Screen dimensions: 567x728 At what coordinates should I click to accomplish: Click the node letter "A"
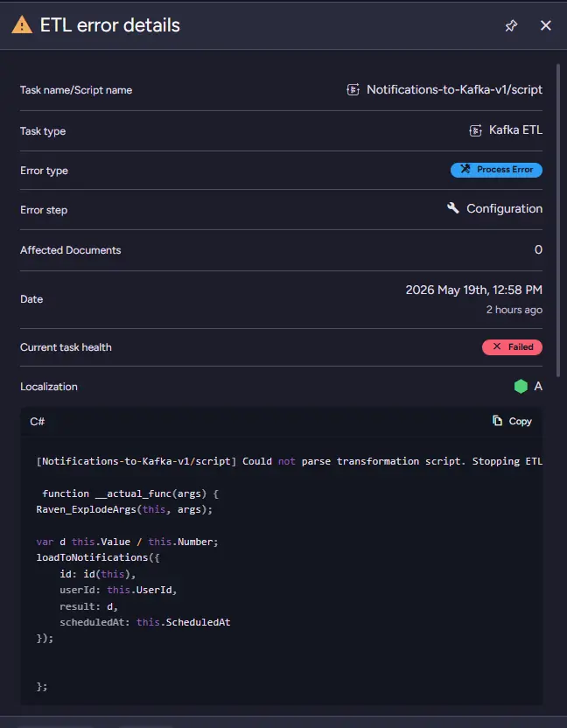tap(538, 386)
